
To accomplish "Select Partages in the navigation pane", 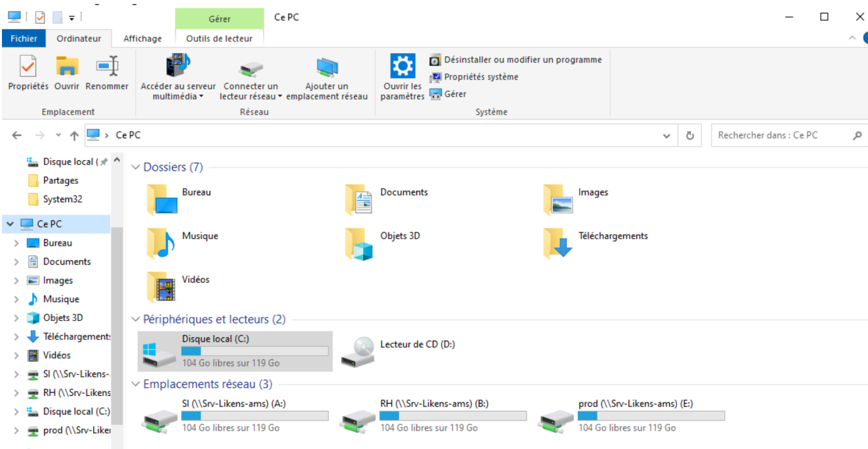I will coord(60,181).
